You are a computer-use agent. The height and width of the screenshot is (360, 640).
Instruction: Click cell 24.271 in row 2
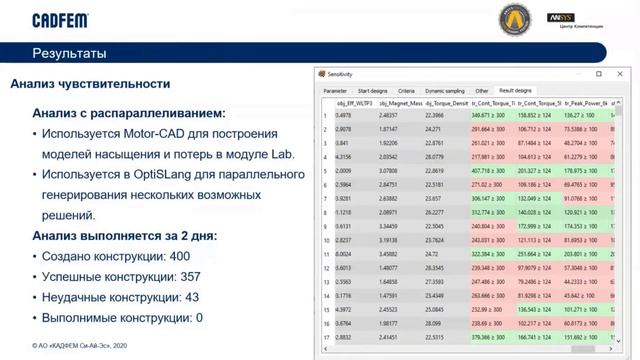(447, 129)
